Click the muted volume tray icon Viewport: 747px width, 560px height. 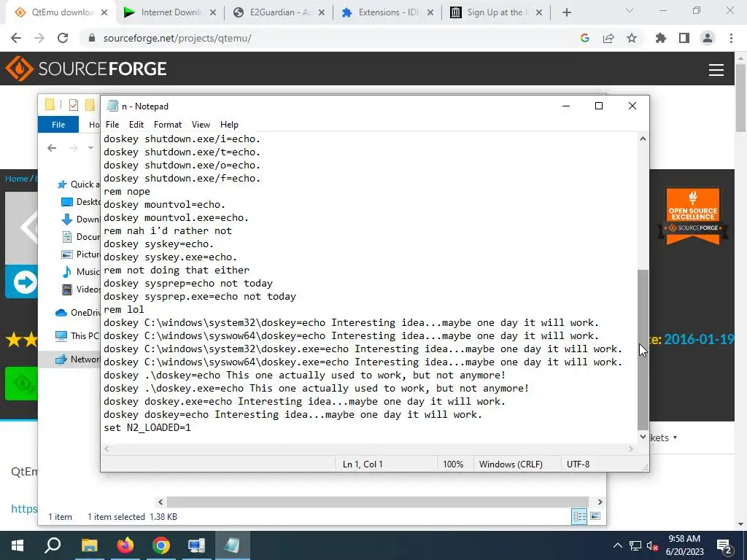(653, 545)
